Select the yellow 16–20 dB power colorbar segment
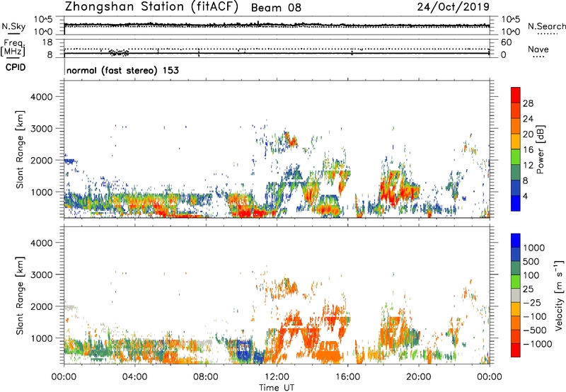 click(x=516, y=142)
